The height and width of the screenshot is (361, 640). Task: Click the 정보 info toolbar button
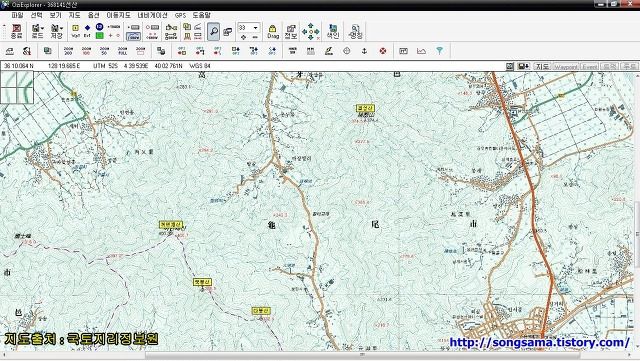coord(291,31)
